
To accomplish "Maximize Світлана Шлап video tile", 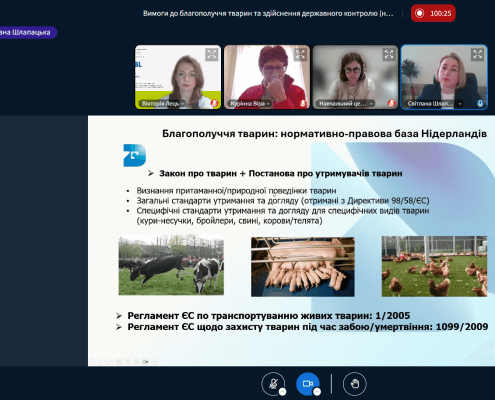I will click(x=478, y=54).
